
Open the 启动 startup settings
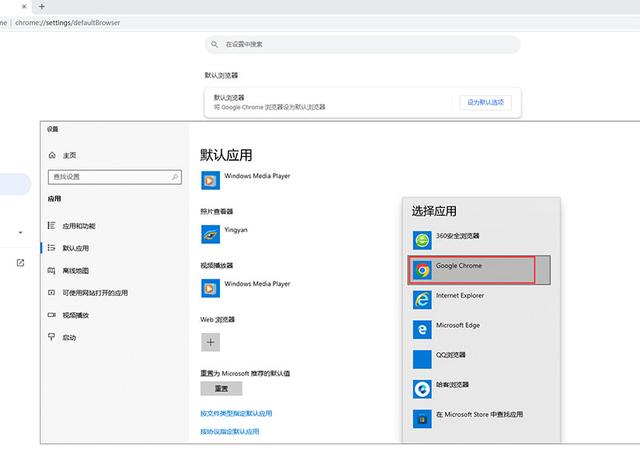[x=69, y=338]
